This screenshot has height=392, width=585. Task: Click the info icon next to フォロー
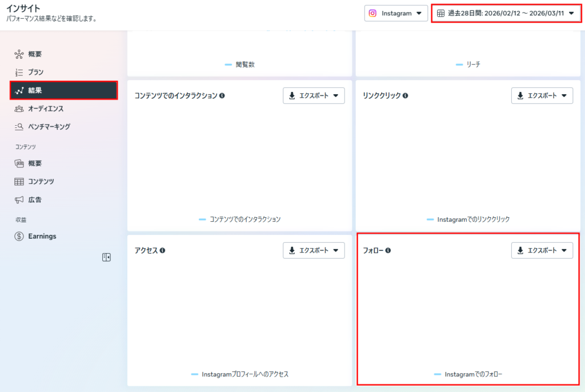tap(388, 251)
